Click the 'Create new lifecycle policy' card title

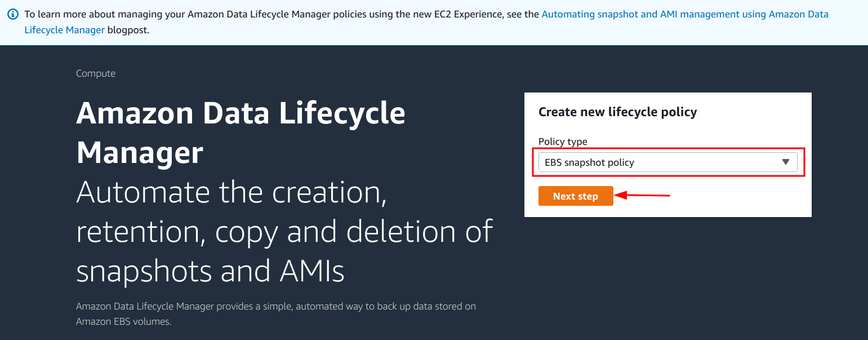click(x=617, y=112)
